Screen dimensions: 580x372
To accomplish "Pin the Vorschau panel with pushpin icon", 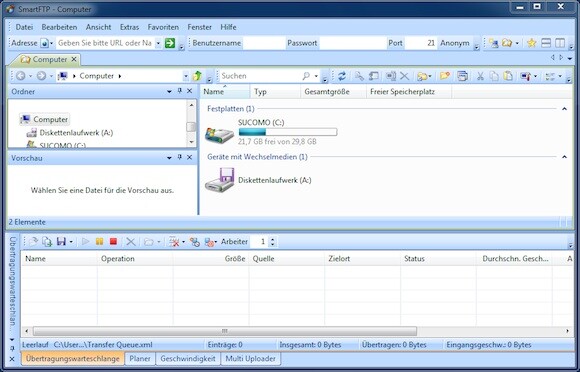I will click(x=180, y=158).
